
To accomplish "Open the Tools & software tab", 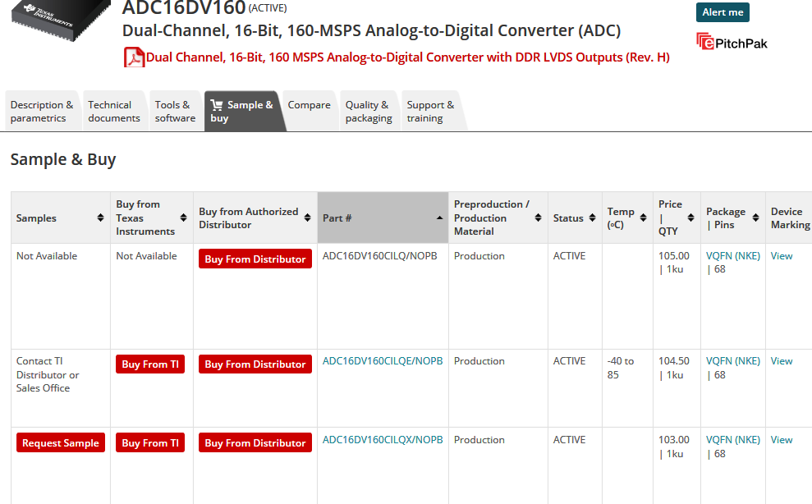I will point(175,112).
